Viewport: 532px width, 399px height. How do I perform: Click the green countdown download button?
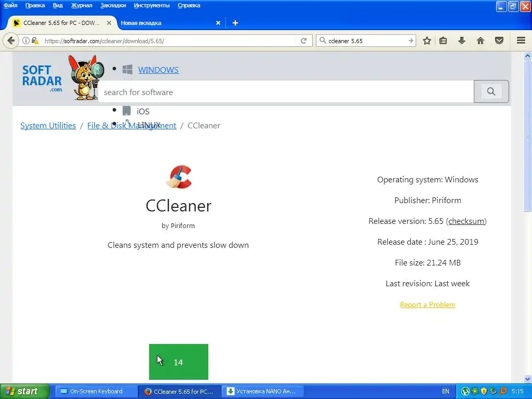pos(179,362)
